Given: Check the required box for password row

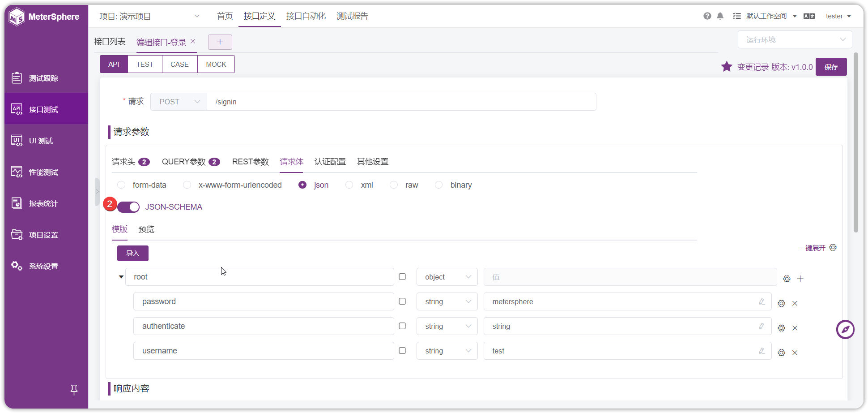Looking at the screenshot, I should pyautogui.click(x=402, y=301).
